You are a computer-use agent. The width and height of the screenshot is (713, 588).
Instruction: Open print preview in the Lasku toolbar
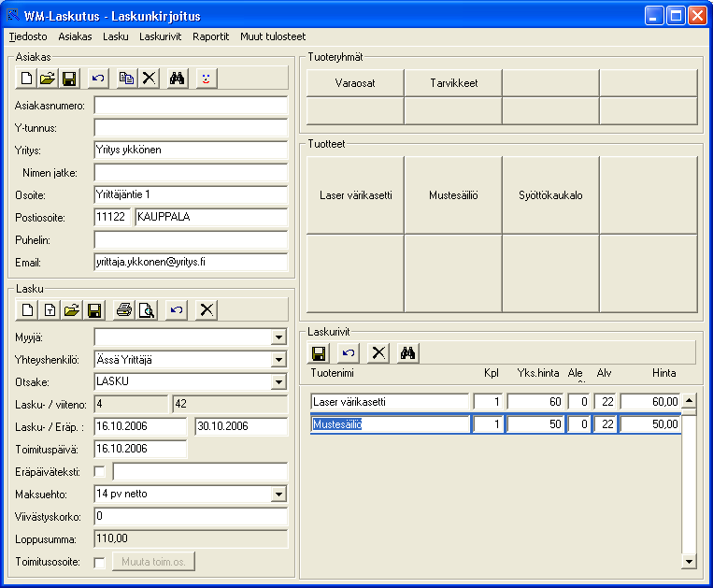(147, 310)
